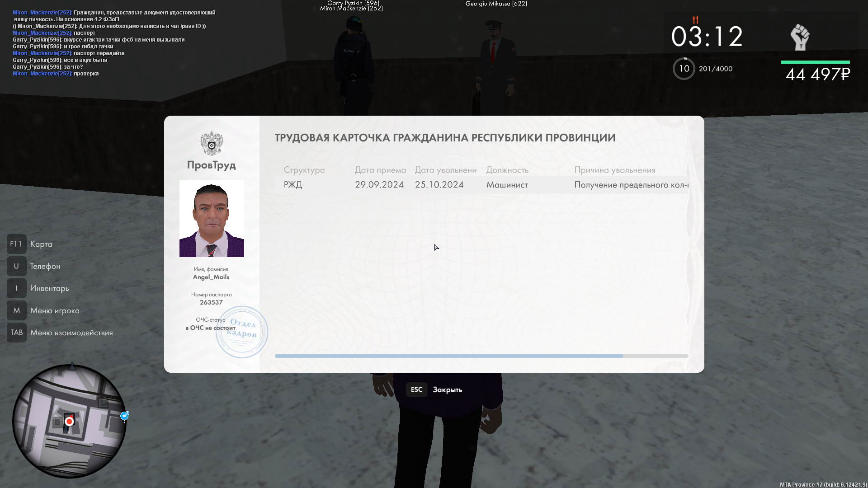Open the Меню взаимодействия entry
The width and height of the screenshot is (868, 488).
pyautogui.click(x=71, y=333)
